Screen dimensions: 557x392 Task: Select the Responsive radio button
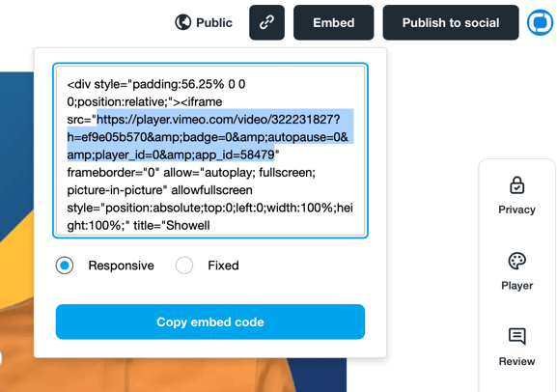(65, 266)
